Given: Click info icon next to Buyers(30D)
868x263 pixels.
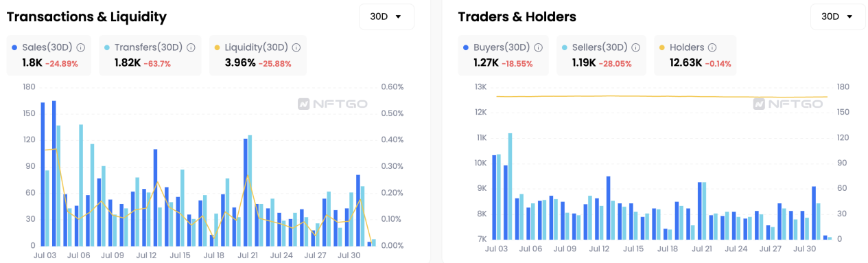Looking at the screenshot, I should (x=539, y=47).
